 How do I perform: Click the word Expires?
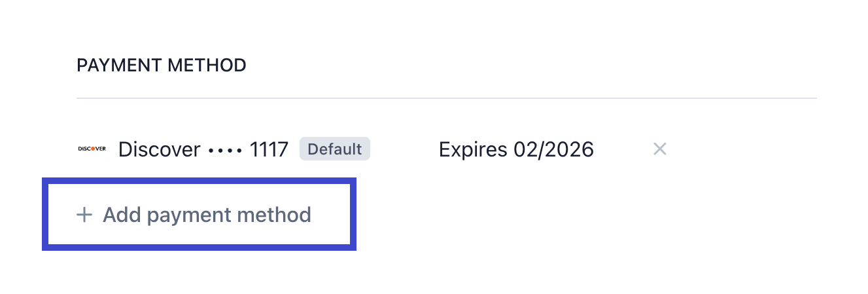click(473, 149)
